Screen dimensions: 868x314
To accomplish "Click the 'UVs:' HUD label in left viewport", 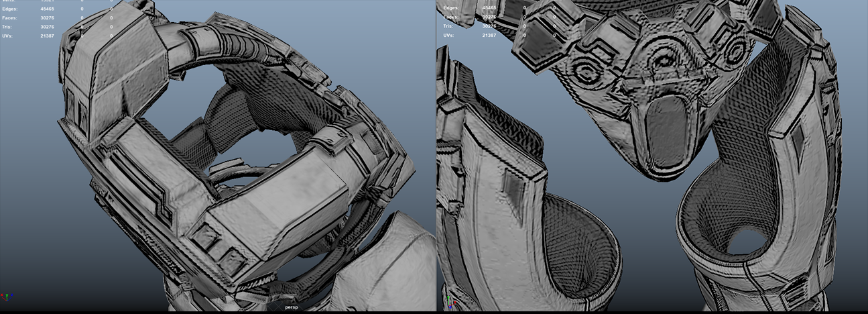I will [x=9, y=35].
